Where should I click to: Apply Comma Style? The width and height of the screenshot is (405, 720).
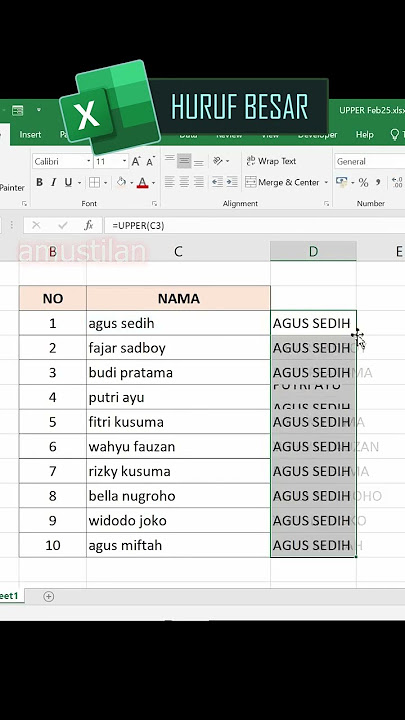tap(378, 183)
